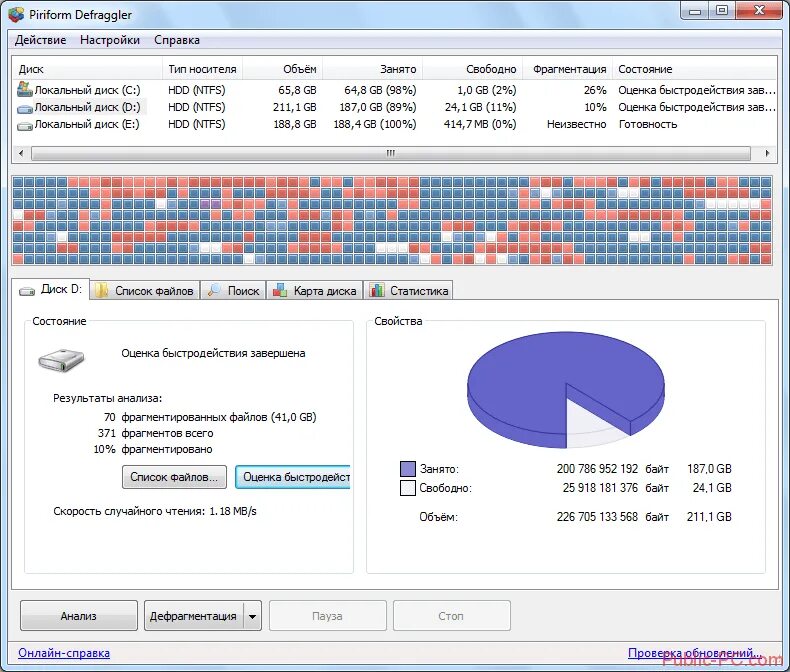Viewport: 790px width, 672px height.
Task: Select the Локальный диск (E:) row
Action: [394, 124]
